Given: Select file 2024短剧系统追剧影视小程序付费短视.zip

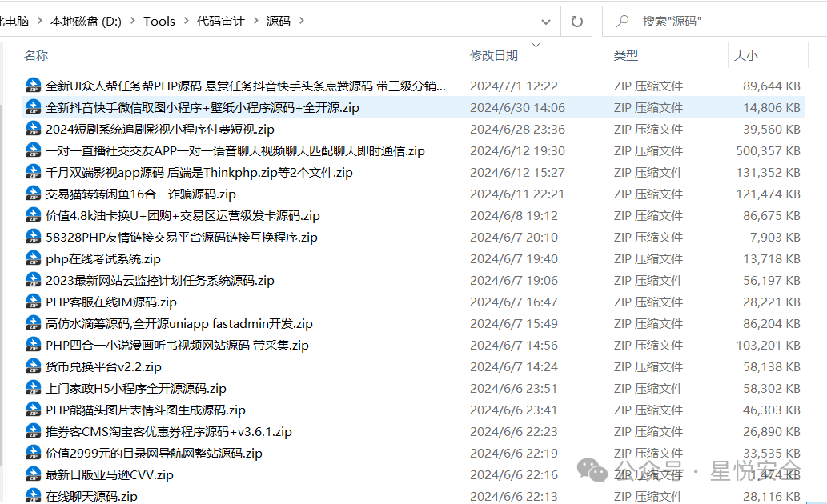Looking at the screenshot, I should click(x=160, y=129).
